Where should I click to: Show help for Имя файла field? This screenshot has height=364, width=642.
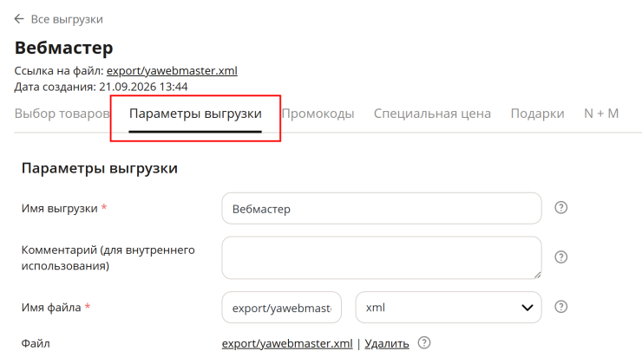(x=561, y=307)
